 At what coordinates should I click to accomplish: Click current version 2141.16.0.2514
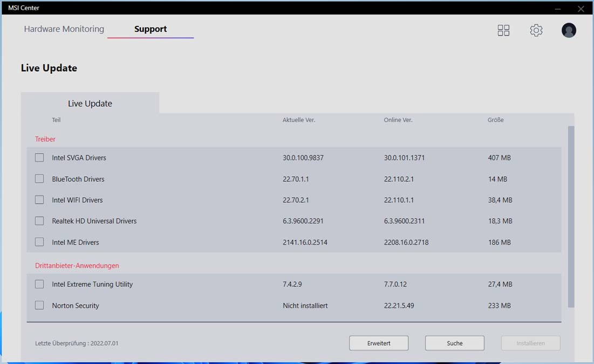point(305,242)
